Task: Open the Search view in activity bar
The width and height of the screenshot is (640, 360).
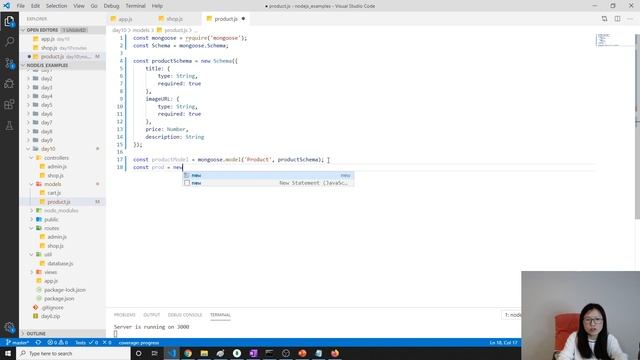Action: 9,42
